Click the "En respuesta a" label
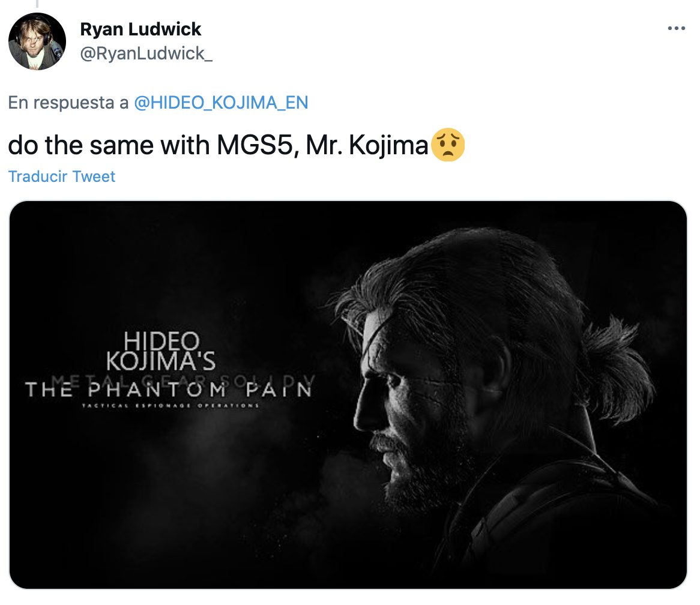 pyautogui.click(x=68, y=103)
